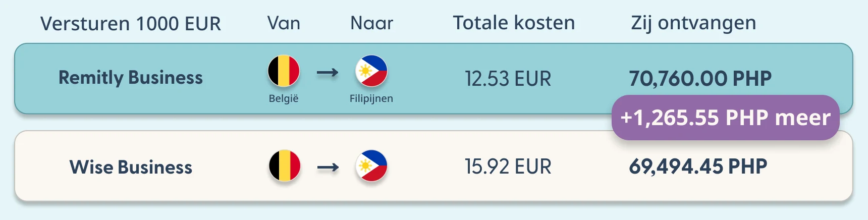Select the Wise Business label
868x220 pixels.
point(131,167)
